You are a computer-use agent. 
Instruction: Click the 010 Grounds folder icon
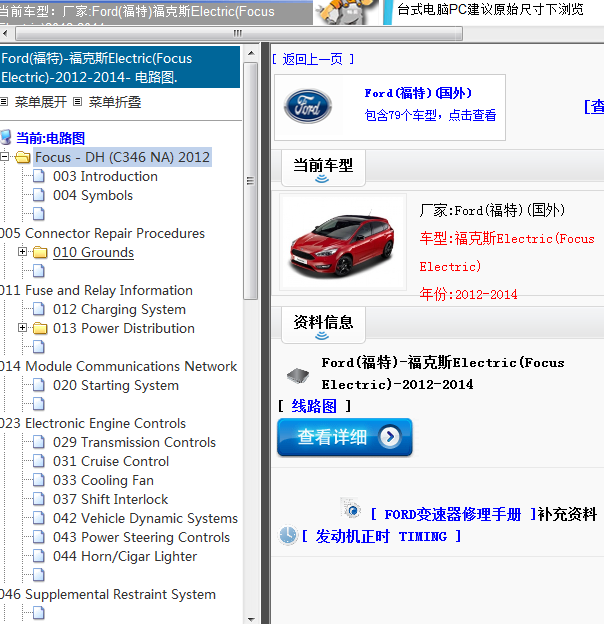coord(40,252)
